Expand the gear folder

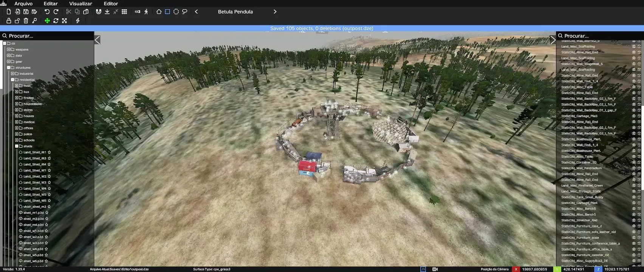coord(8,62)
